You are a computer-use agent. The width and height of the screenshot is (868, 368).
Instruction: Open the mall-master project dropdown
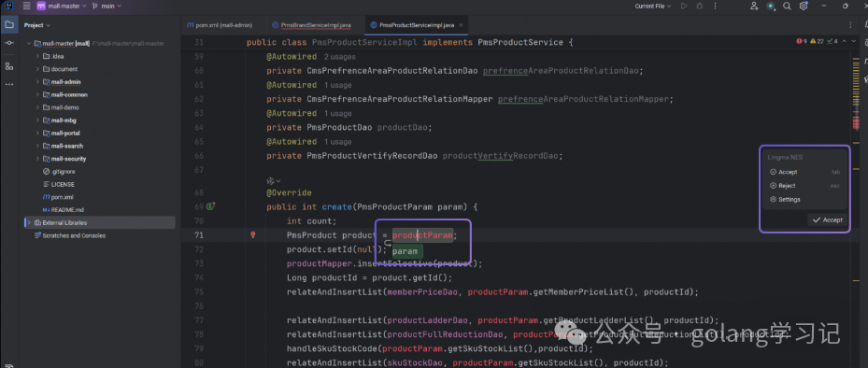[62, 7]
